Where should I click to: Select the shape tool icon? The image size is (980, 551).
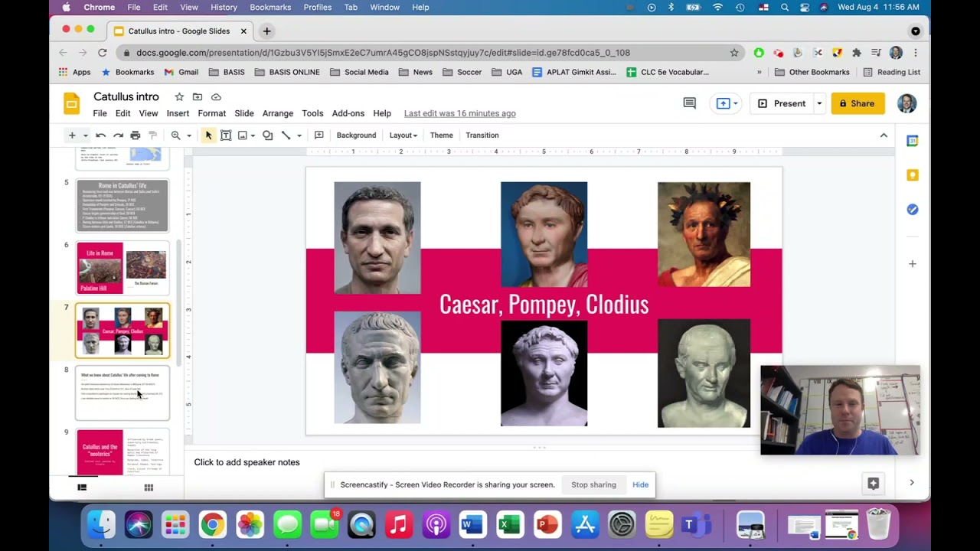tap(267, 135)
